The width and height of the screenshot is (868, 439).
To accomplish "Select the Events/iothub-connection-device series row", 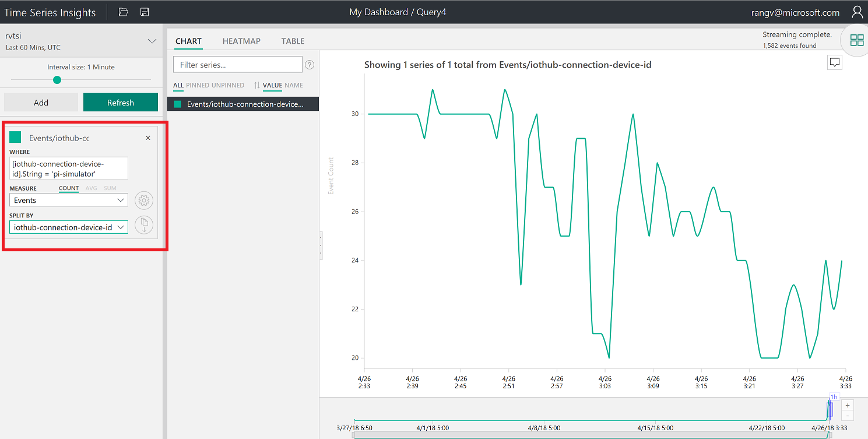I will coord(243,104).
